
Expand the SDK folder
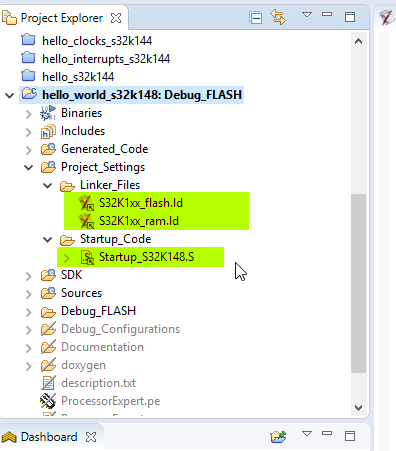(x=29, y=276)
